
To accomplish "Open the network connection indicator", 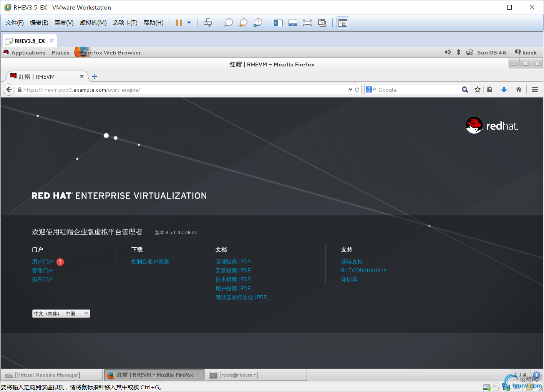I will coord(469,52).
